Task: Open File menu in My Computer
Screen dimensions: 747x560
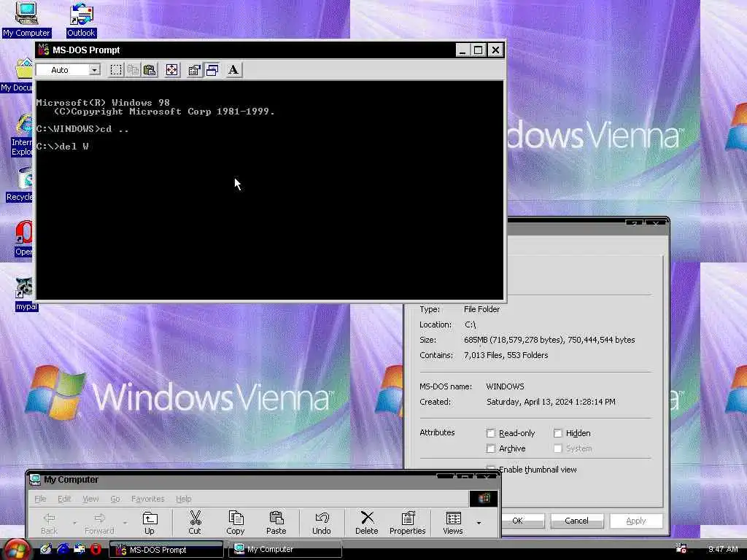Action: (x=41, y=499)
